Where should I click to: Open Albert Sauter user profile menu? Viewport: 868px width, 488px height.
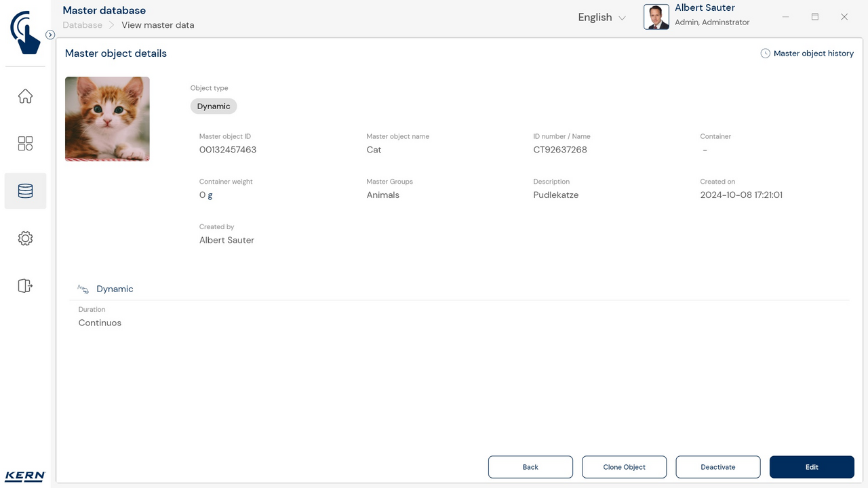(x=697, y=16)
